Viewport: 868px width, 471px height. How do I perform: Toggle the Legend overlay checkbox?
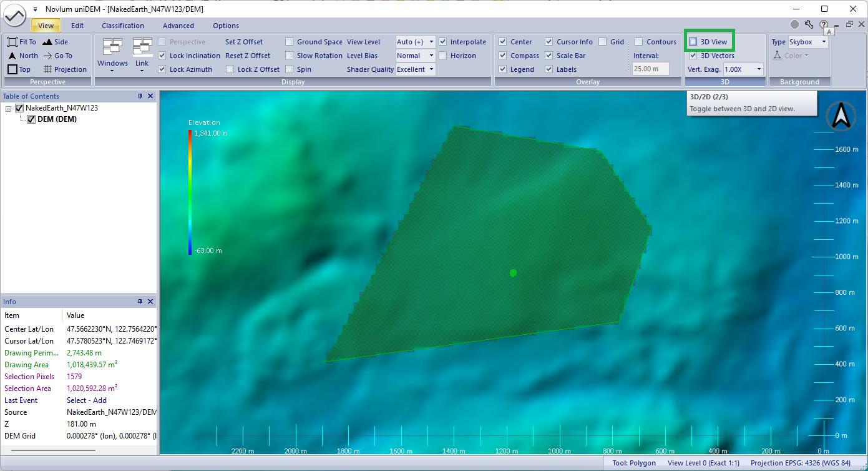pyautogui.click(x=503, y=69)
